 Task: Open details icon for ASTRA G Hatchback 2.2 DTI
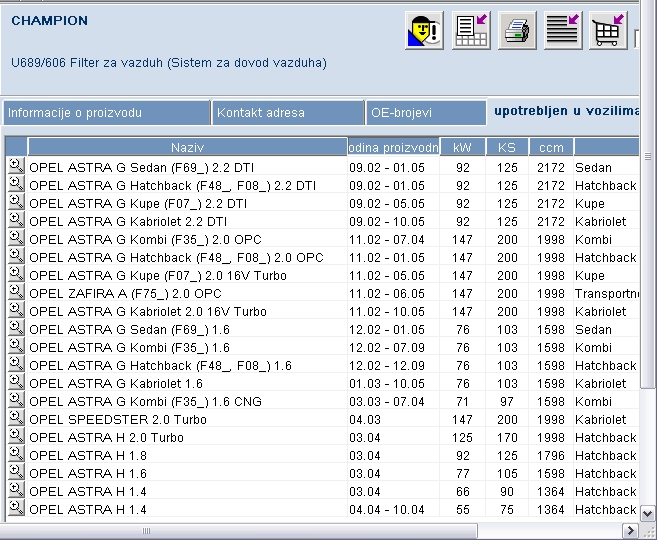click(16, 184)
